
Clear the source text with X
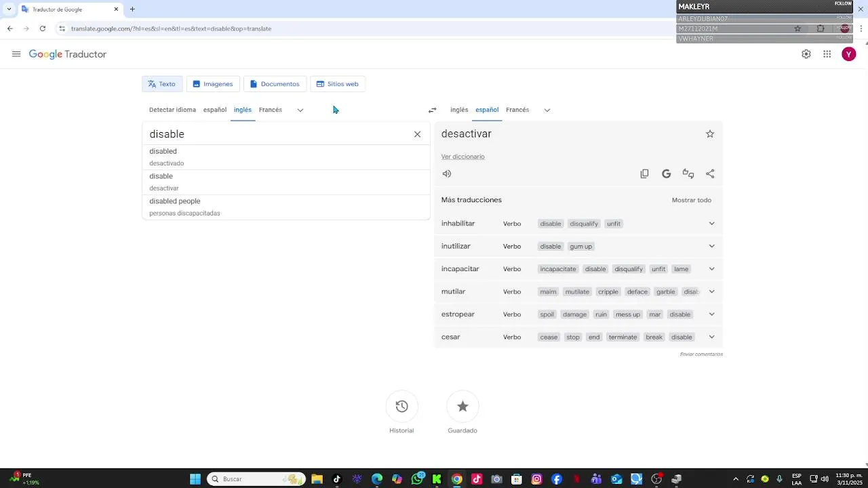[x=417, y=134]
